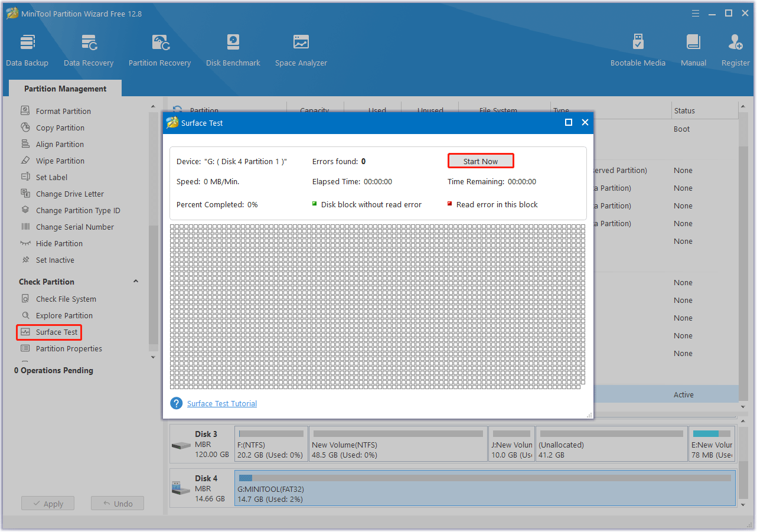Open Partition Recovery tool

coord(159,50)
